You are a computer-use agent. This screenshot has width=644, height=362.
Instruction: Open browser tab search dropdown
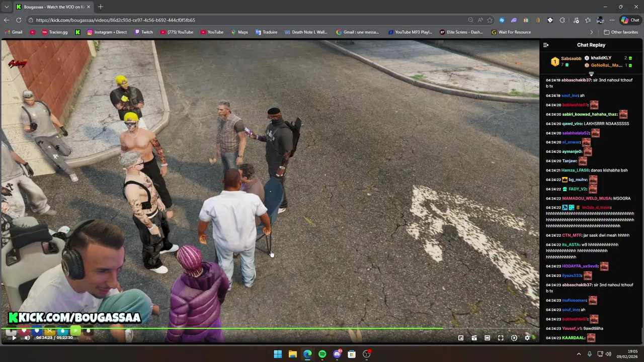coord(7,7)
